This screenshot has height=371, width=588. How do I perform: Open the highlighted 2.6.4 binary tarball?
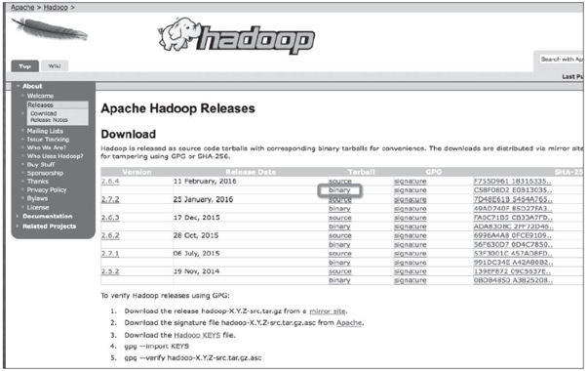pos(339,190)
